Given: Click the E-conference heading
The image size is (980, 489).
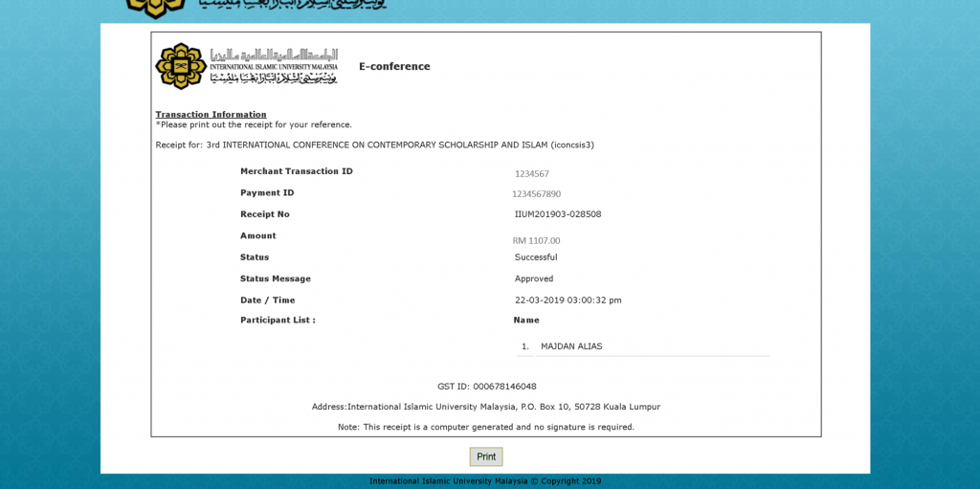Looking at the screenshot, I should point(394,66).
